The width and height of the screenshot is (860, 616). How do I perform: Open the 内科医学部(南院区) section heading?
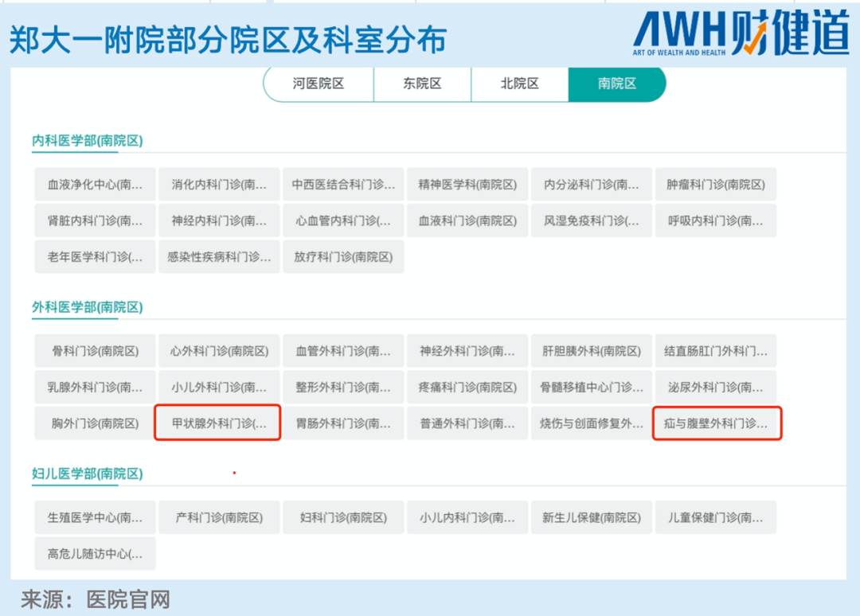pos(88,141)
